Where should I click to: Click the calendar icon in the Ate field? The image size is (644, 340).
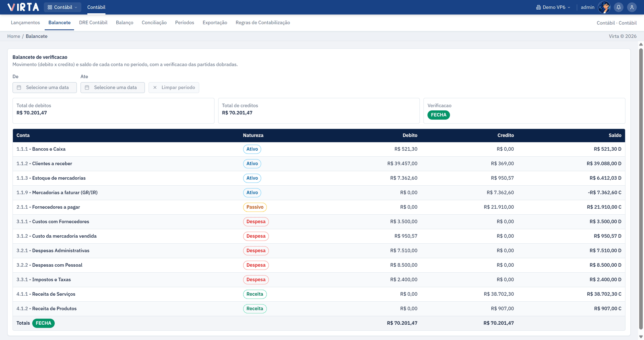pos(87,87)
